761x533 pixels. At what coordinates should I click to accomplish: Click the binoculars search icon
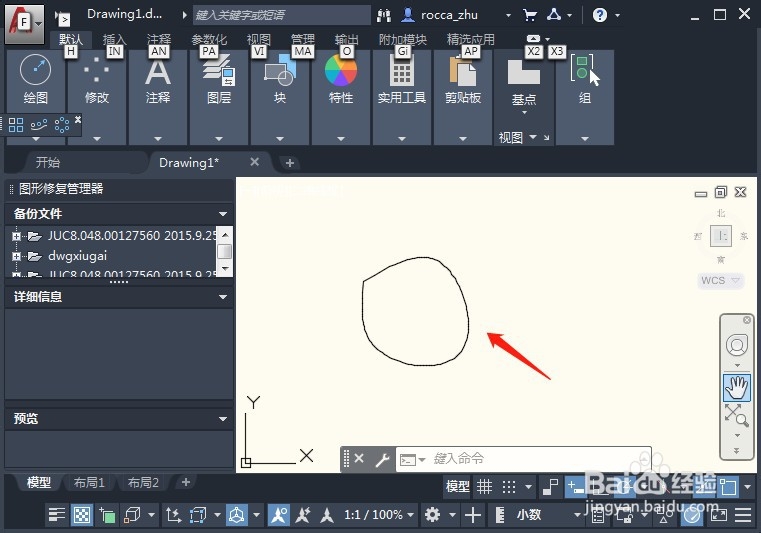pyautogui.click(x=384, y=16)
